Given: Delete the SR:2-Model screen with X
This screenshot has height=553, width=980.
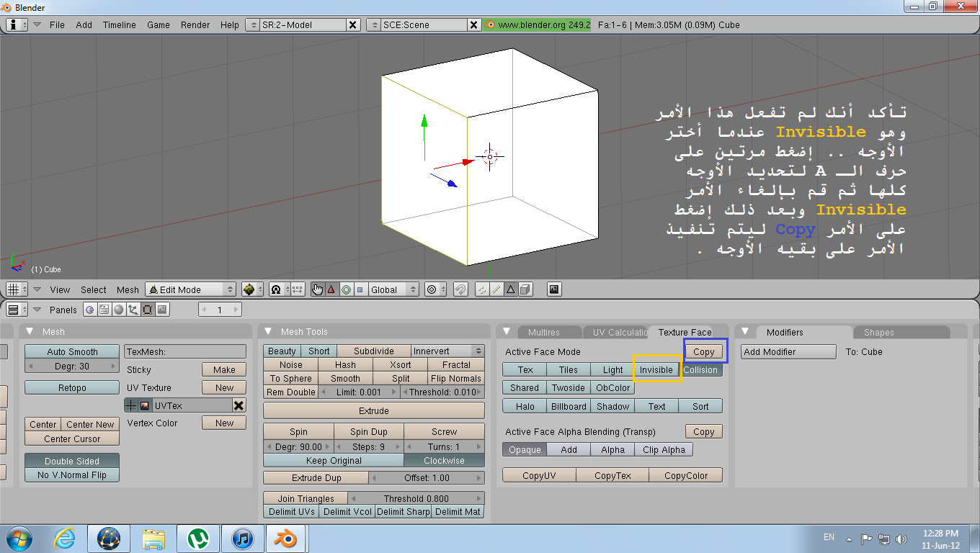Looking at the screenshot, I should 352,24.
